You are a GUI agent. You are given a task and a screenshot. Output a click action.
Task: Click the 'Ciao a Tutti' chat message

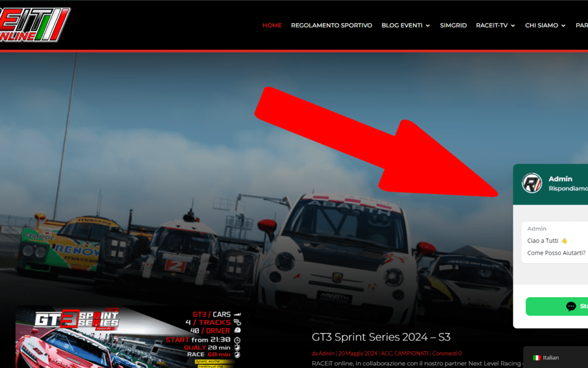547,241
